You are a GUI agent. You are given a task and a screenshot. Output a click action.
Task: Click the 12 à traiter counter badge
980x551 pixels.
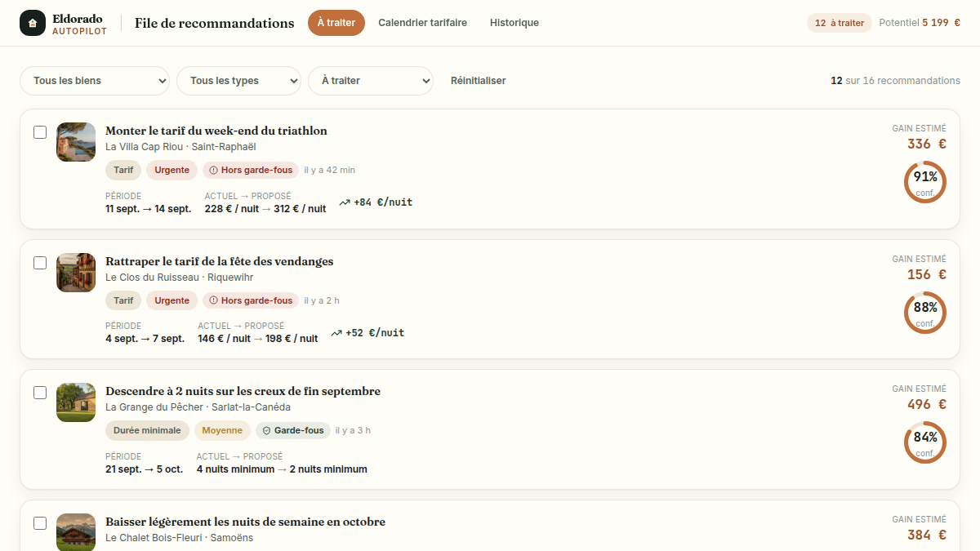840,23
